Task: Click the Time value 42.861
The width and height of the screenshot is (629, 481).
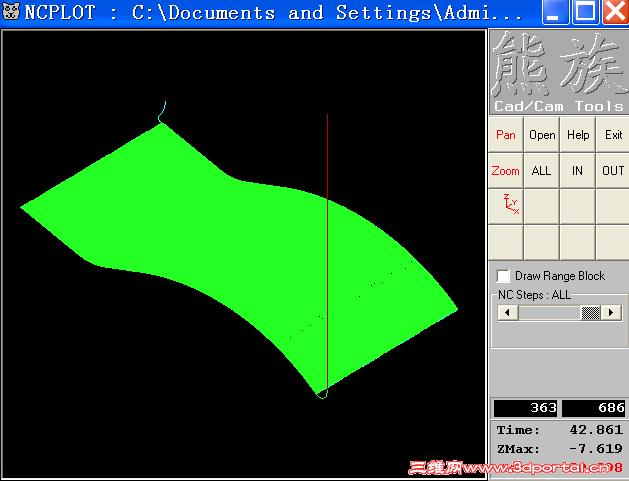Action: point(596,430)
